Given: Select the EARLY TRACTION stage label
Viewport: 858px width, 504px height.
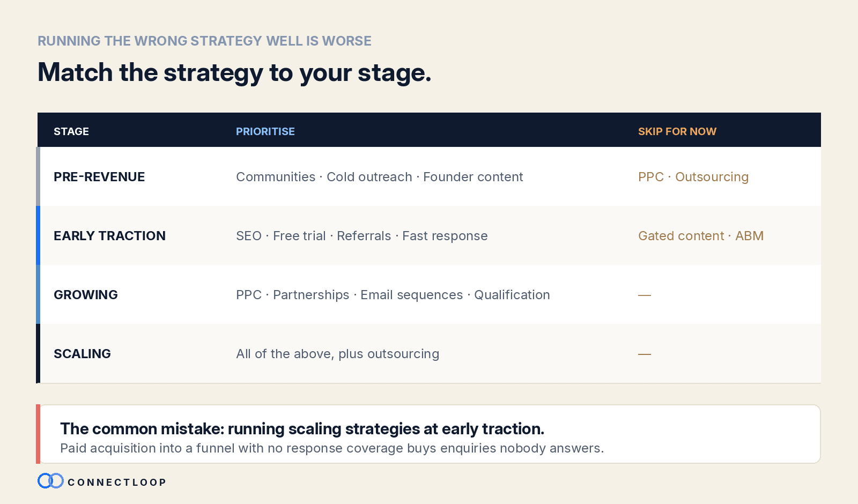Looking at the screenshot, I should click(x=109, y=236).
